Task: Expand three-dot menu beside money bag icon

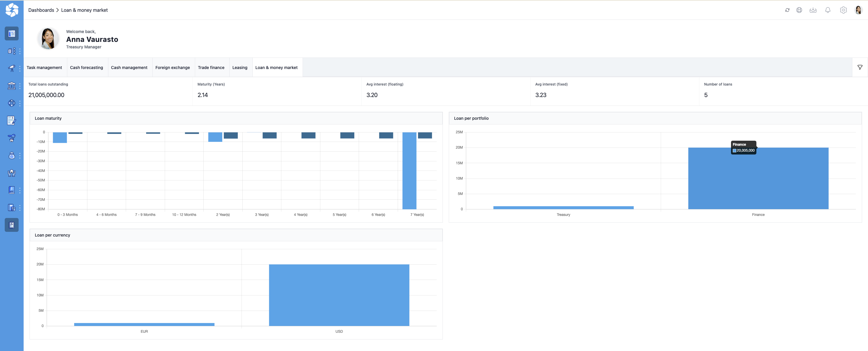Action: pos(20,155)
